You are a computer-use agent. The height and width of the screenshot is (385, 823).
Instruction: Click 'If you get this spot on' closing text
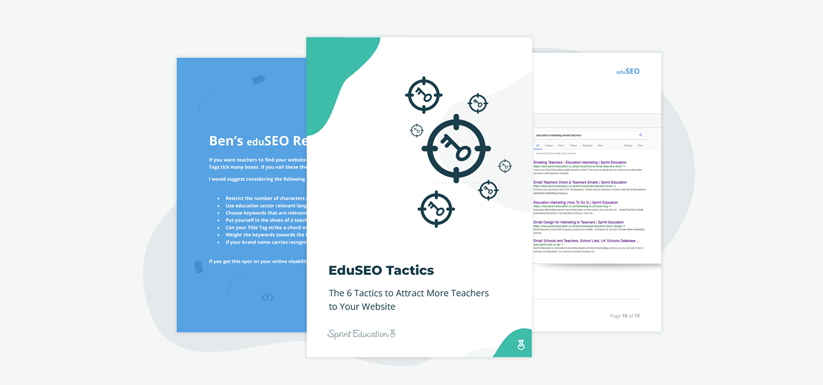pos(257,261)
